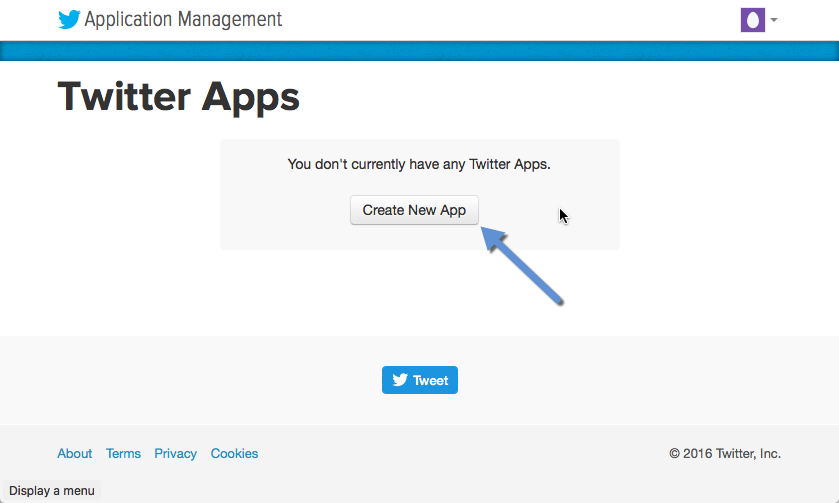Click the blue banner strip below header
Screen dimensions: 839x503
(x=419, y=51)
